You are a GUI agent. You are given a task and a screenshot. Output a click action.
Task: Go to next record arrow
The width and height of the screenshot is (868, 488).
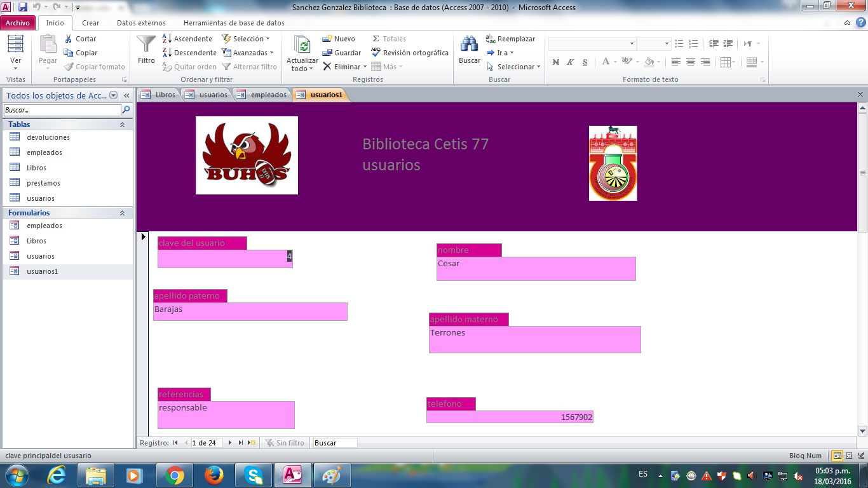230,443
